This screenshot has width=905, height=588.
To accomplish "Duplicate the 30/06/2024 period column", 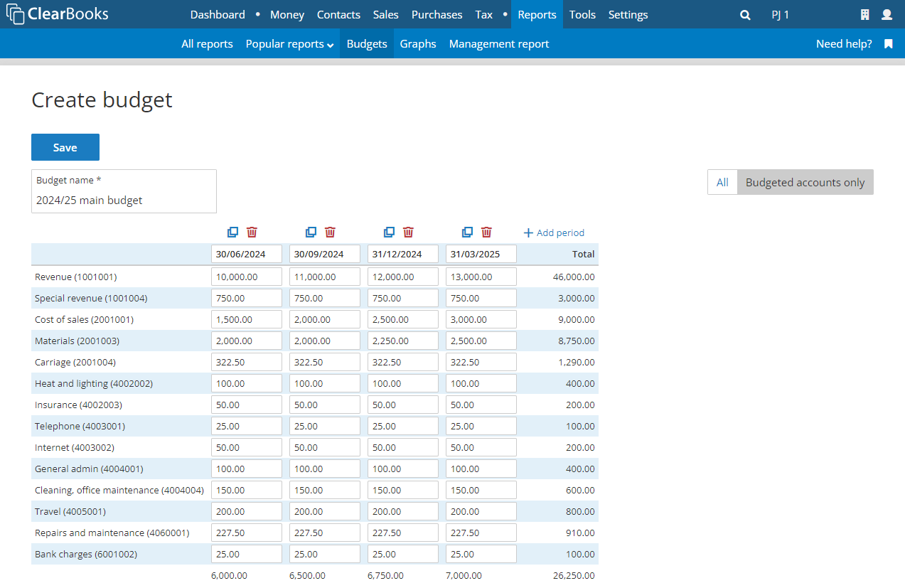I will click(232, 232).
